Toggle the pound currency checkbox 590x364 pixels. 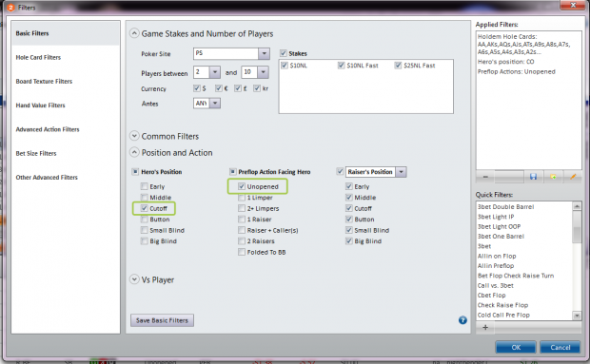pos(238,88)
